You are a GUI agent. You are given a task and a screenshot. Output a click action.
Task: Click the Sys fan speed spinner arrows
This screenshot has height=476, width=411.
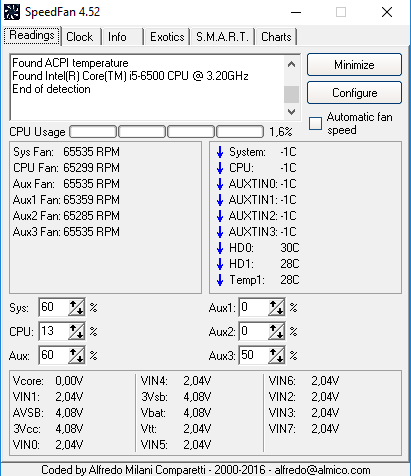coord(76,307)
